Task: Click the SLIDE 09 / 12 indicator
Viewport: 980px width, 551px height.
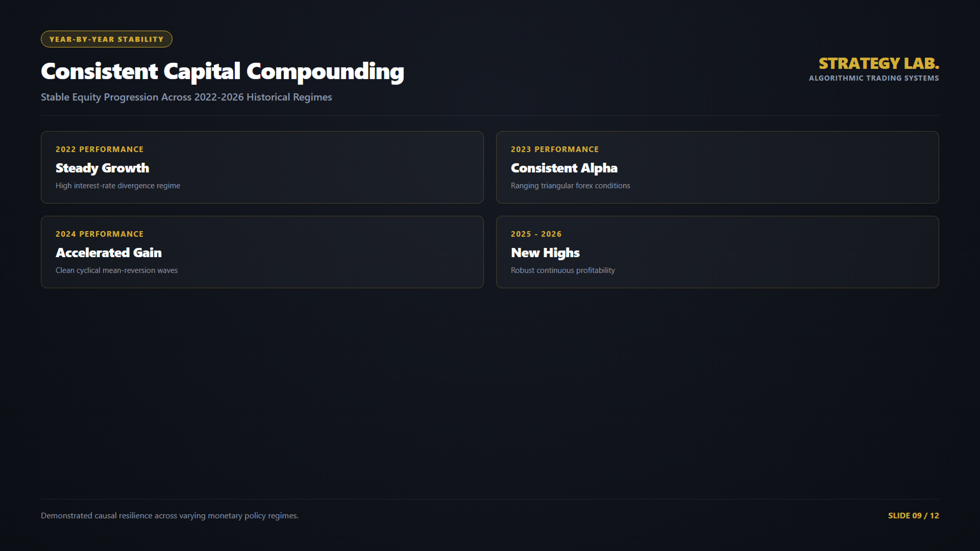Action: point(914,516)
